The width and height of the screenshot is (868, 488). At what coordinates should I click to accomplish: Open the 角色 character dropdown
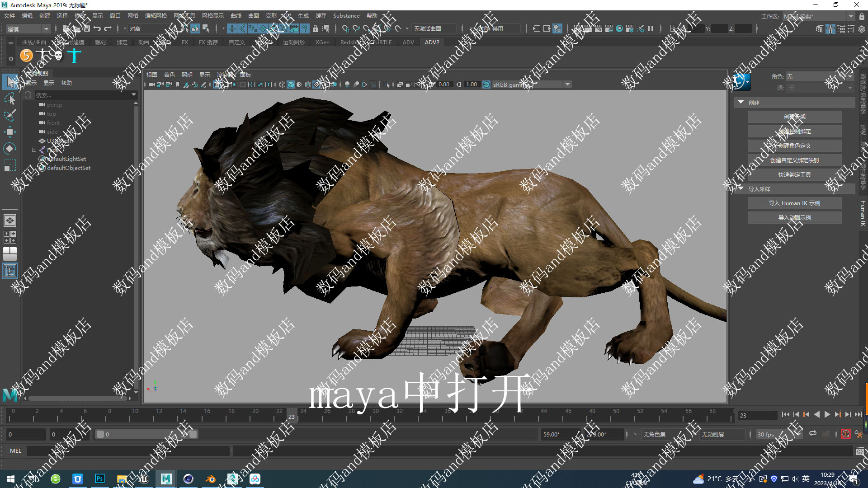point(820,76)
